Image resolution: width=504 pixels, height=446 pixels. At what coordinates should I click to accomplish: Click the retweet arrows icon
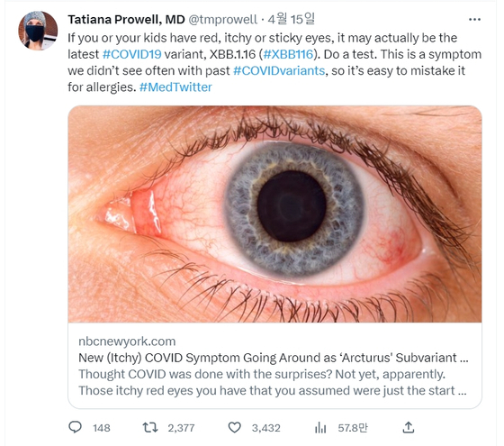pos(149,427)
